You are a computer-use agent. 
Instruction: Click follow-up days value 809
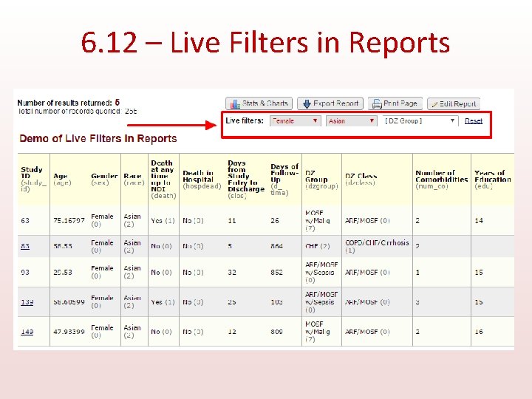(276, 332)
